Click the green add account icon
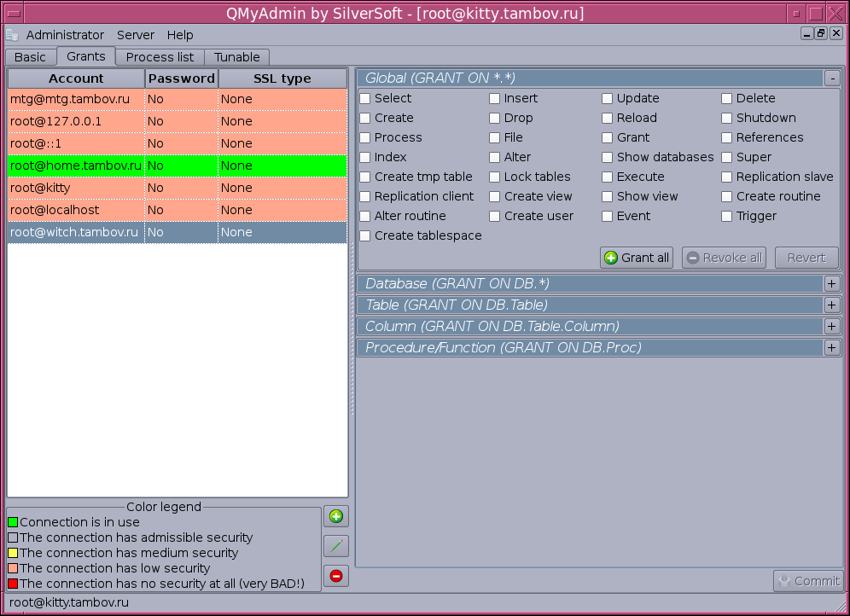 click(x=336, y=517)
